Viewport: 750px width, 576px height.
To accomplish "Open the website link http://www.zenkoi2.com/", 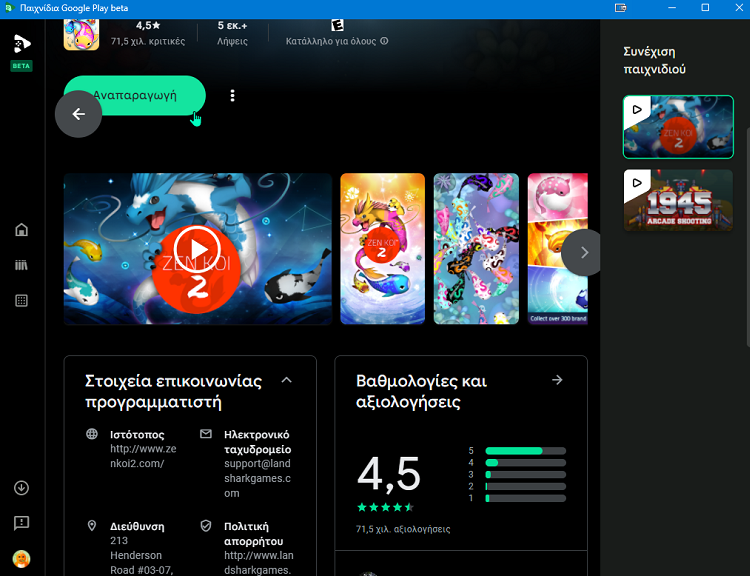I will point(143,456).
